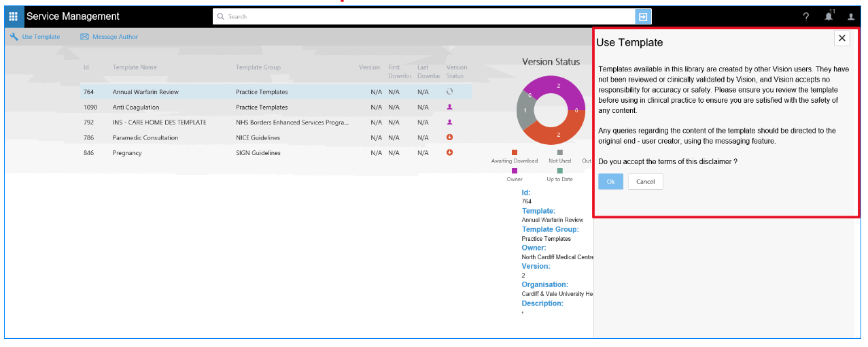The image size is (868, 347).
Task: Click the Anti Coagulation owner status icon
Action: [449, 107]
